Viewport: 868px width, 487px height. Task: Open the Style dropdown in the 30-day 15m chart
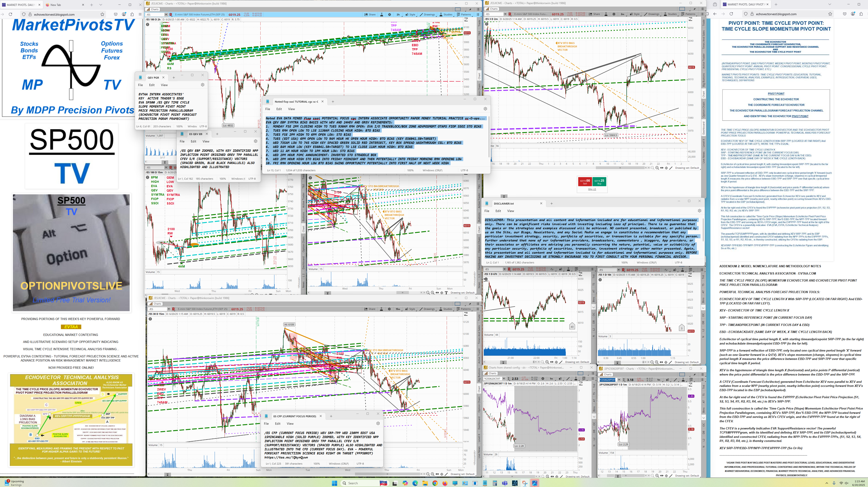click(x=410, y=309)
